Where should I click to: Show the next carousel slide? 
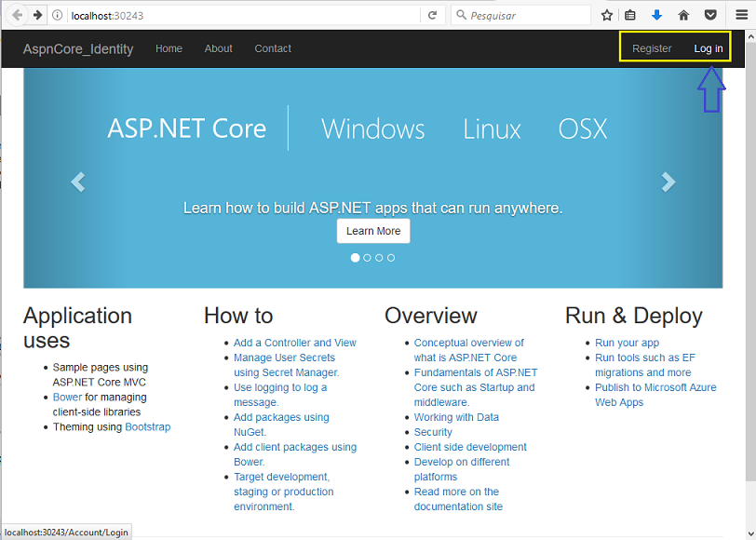pyautogui.click(x=668, y=182)
